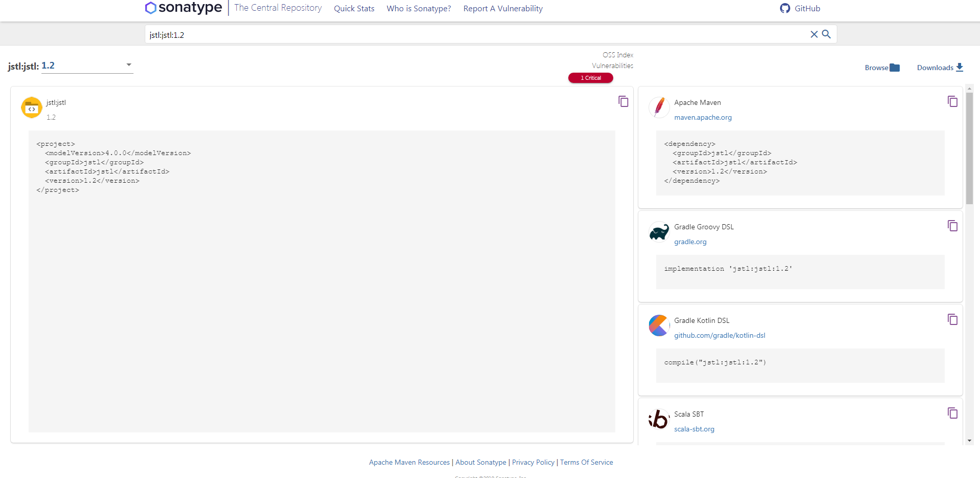The height and width of the screenshot is (478, 980).
Task: Click the scrollbar down arrow
Action: point(969,441)
